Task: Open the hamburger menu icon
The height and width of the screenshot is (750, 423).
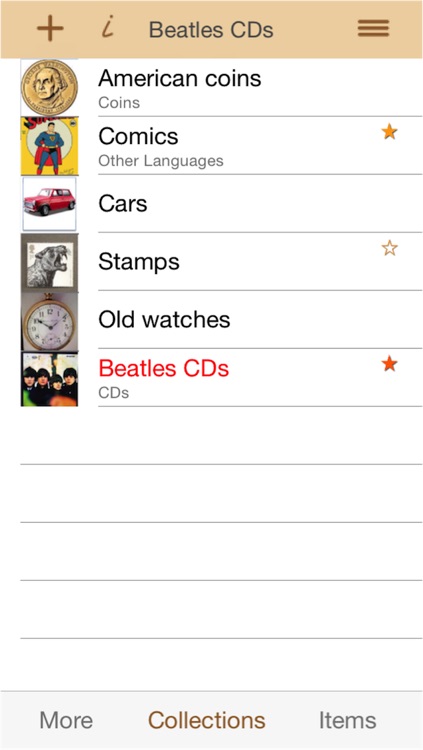Action: pos(373,29)
